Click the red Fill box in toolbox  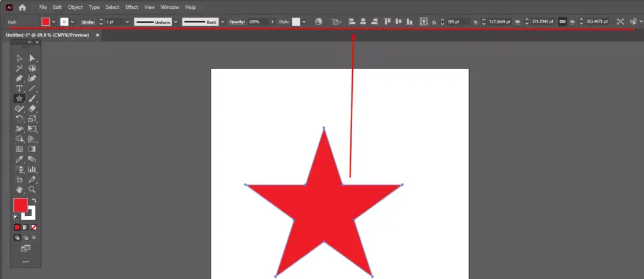21,205
